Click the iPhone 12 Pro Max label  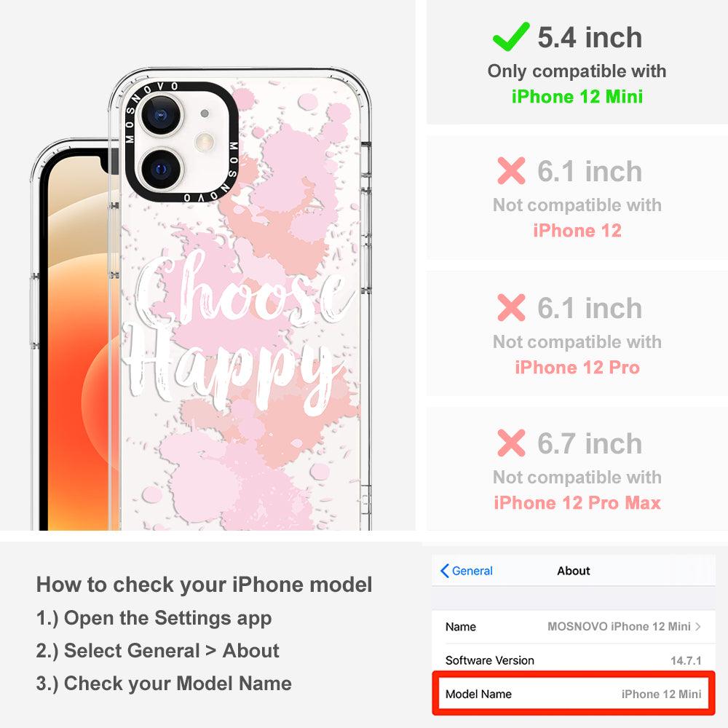pos(577,503)
